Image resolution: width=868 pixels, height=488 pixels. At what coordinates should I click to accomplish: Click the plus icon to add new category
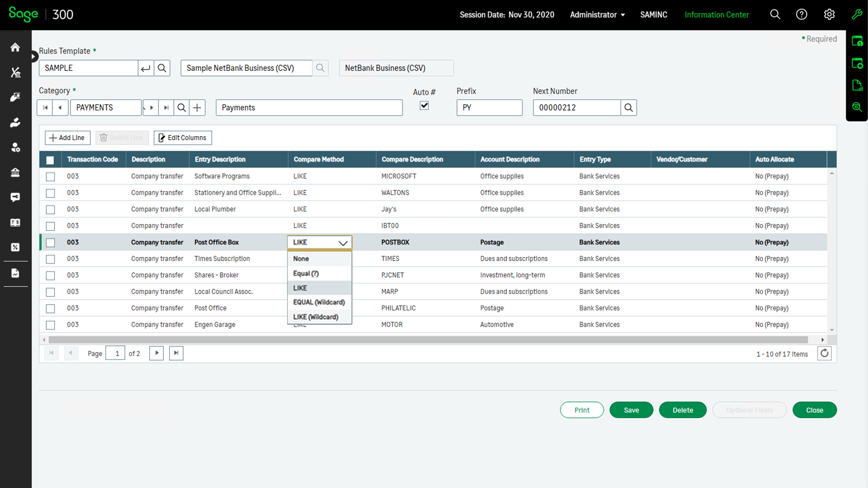(x=197, y=108)
